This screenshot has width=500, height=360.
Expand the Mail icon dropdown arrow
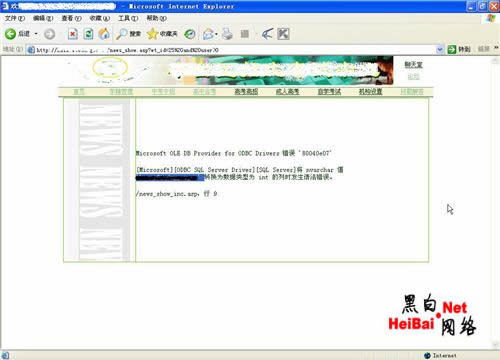tap(216, 34)
